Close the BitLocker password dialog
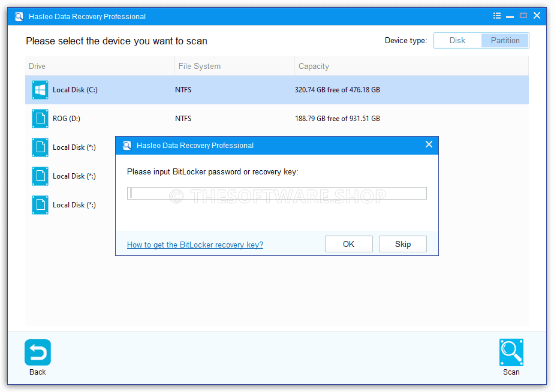This screenshot has height=392, width=554. point(429,144)
